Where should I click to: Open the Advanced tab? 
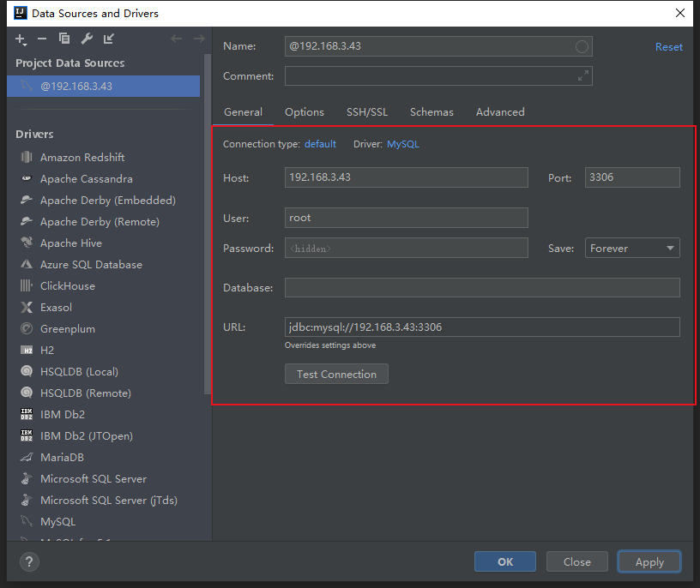click(500, 112)
